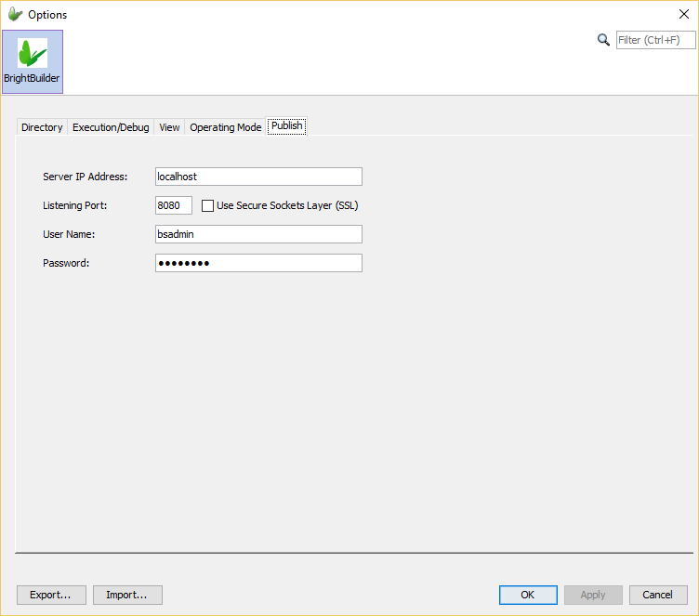Click the Publish tab
This screenshot has height=616, width=699.
[286, 126]
